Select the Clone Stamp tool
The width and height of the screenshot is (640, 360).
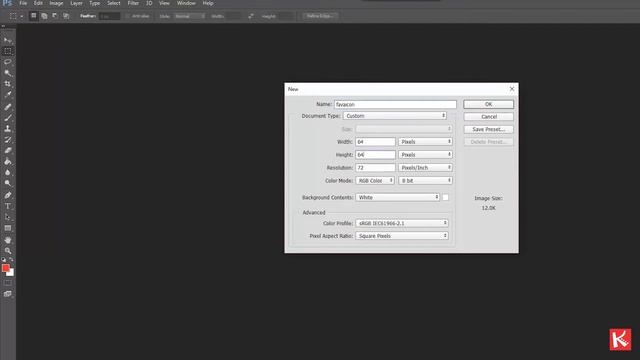pyautogui.click(x=8, y=129)
